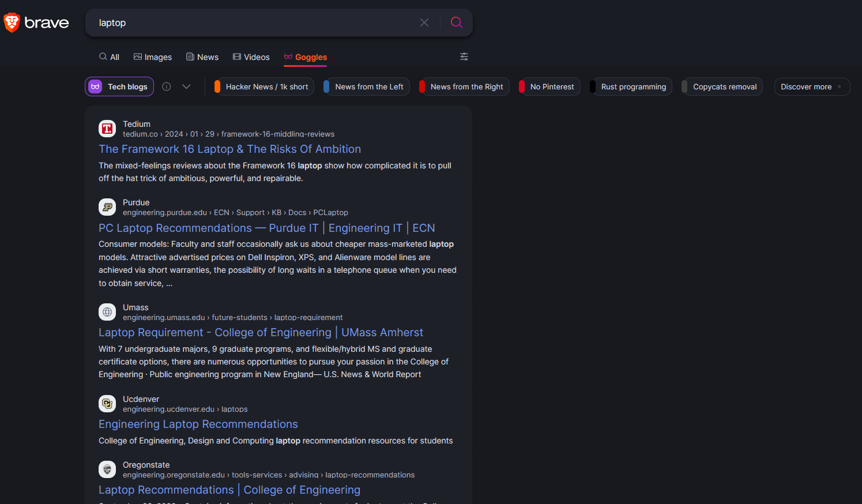This screenshot has width=862, height=504.
Task: Click the Tedium site favicon
Action: (x=107, y=129)
